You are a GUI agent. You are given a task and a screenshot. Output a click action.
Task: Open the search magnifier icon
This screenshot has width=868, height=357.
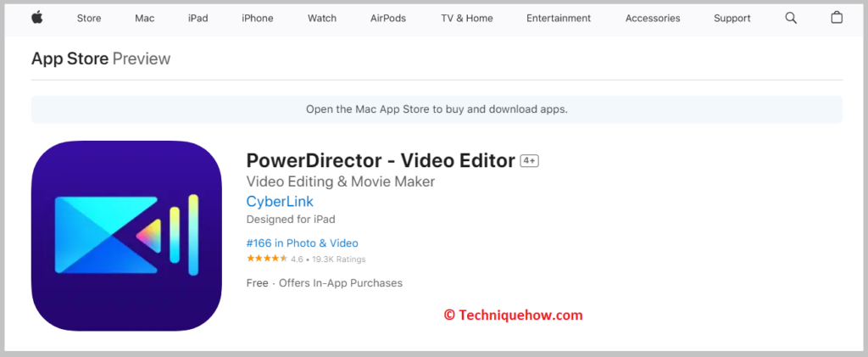791,18
